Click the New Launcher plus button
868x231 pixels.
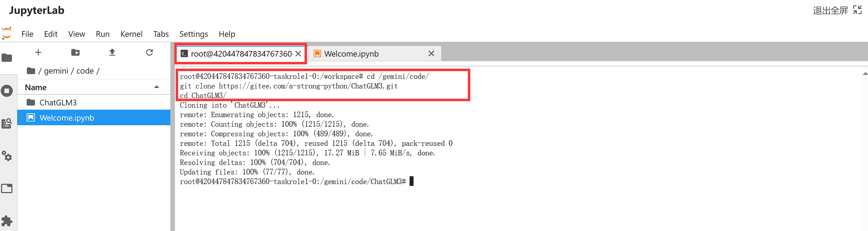tap(38, 52)
